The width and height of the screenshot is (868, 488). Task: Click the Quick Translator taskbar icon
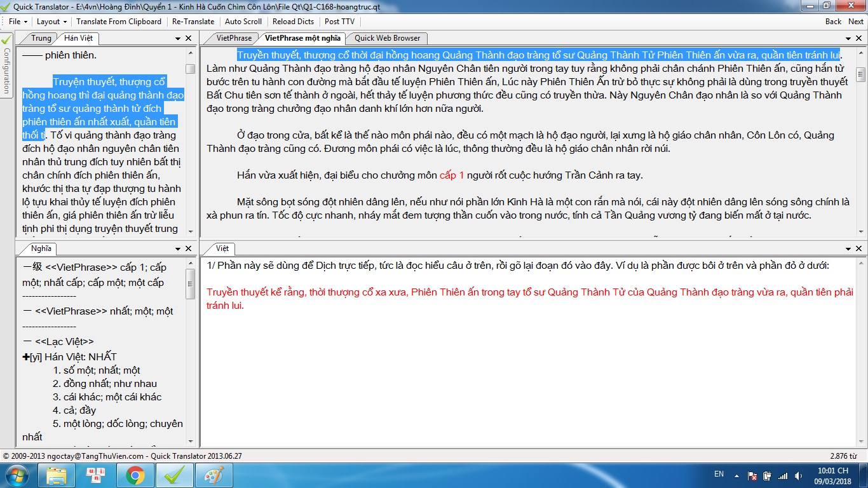pos(172,475)
